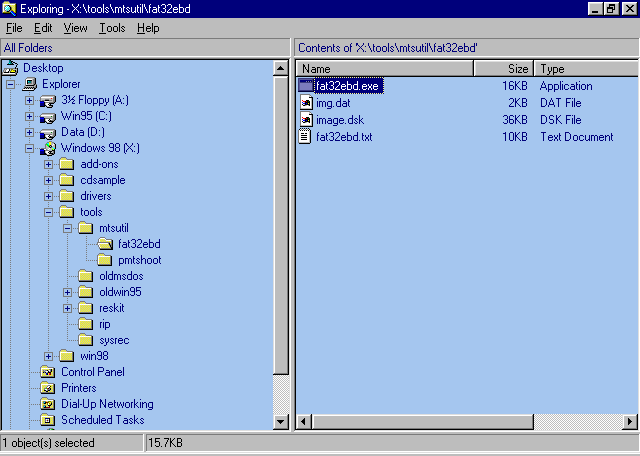
Task: Expand the 3½ Floppy (A:) node
Action: pyautogui.click(x=29, y=100)
